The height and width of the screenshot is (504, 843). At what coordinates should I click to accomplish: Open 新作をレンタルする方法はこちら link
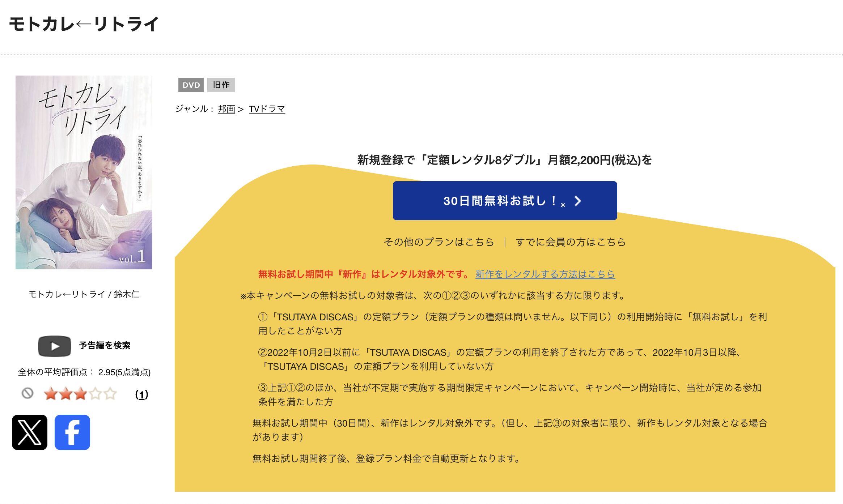[545, 274]
